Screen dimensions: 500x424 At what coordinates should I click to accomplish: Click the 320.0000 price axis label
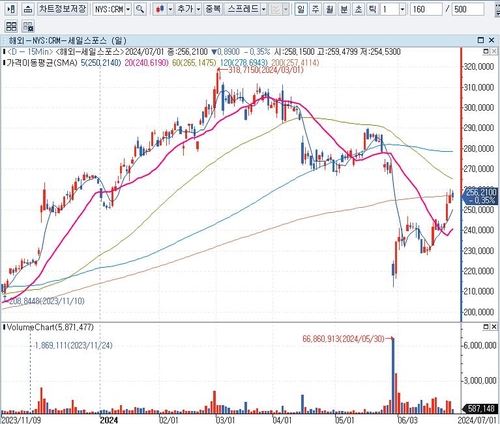[x=479, y=67]
